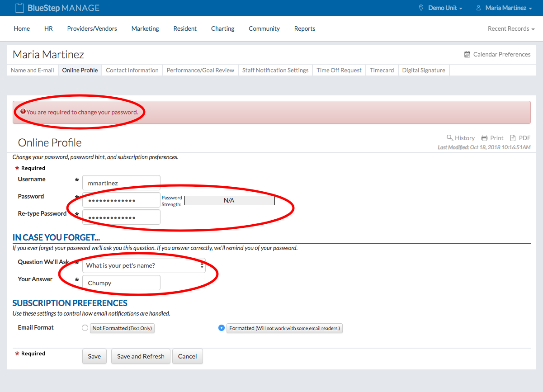Select the Formatted email radio button
543x392 pixels.
click(222, 328)
